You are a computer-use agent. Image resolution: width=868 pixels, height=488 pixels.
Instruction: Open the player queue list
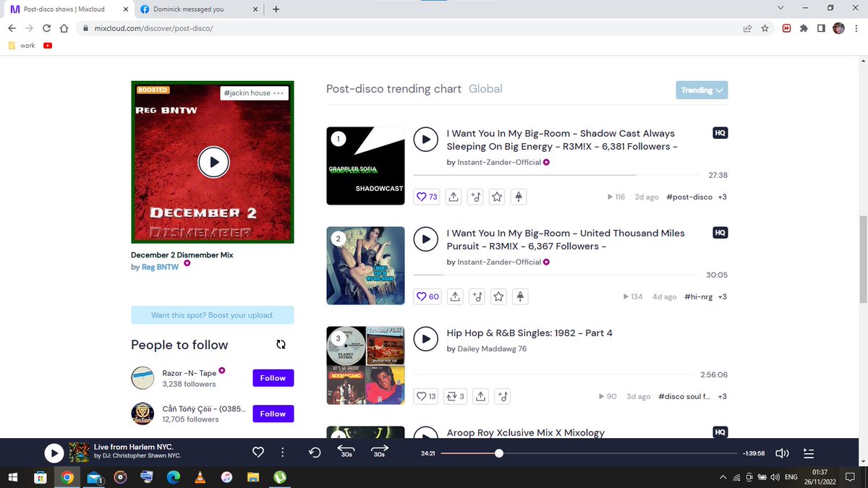pos(809,453)
